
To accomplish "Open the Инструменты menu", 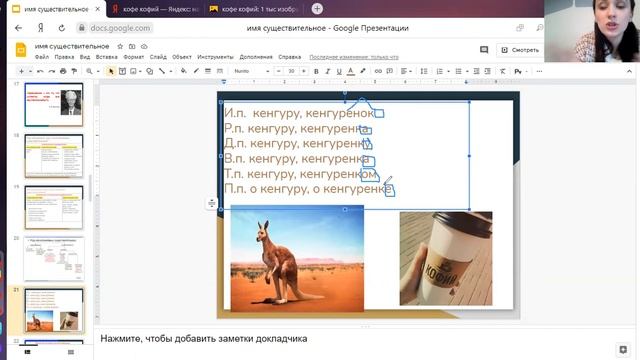I will (215, 57).
